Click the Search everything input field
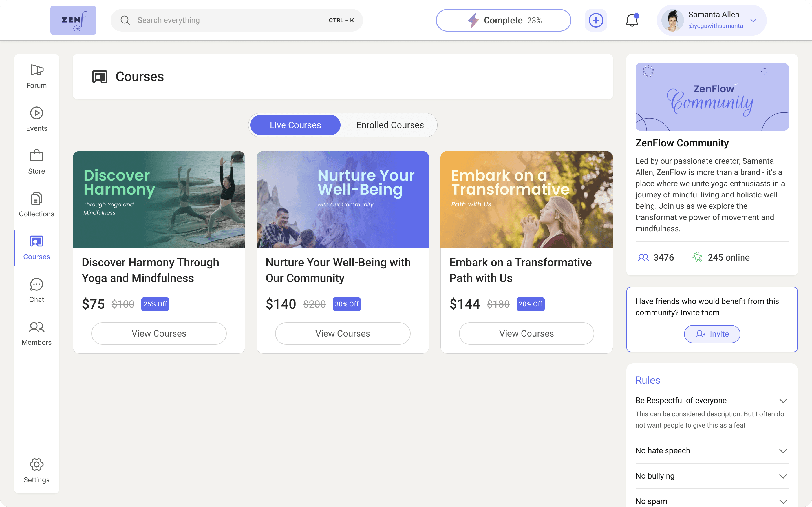Screen dimensions: 812x507 235,20
